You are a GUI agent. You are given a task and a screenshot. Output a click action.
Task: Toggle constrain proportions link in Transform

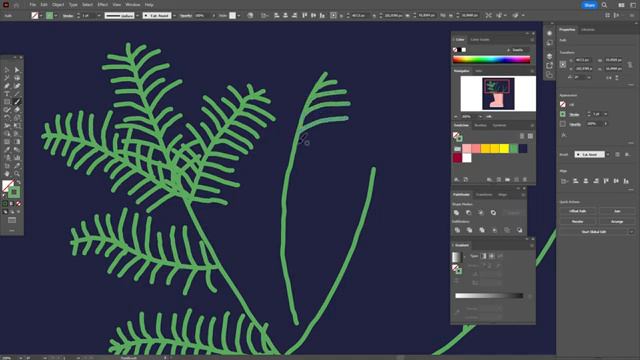630,64
